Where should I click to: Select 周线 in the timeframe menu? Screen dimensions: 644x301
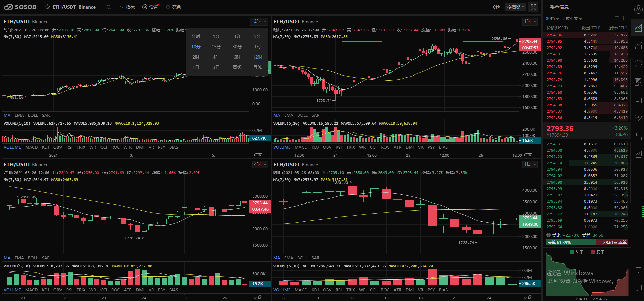pos(237,67)
